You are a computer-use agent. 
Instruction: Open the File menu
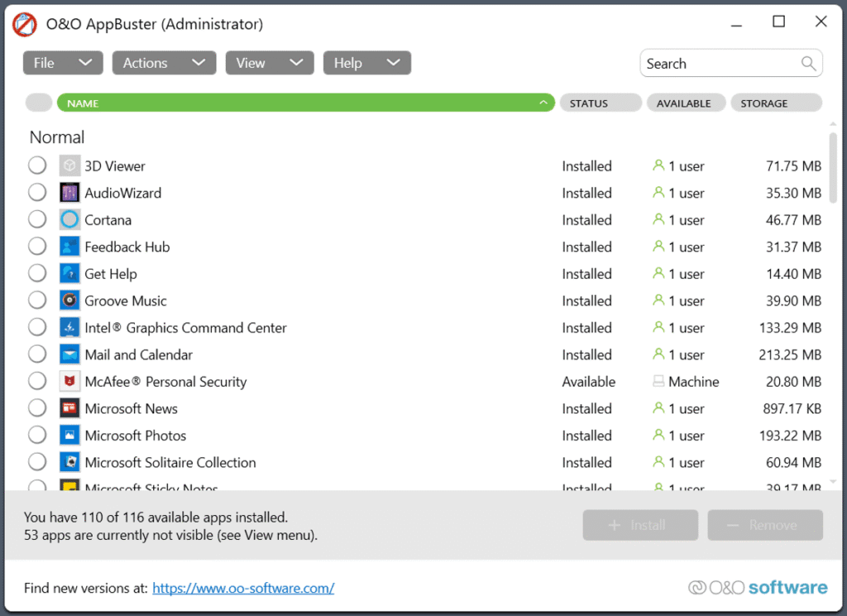62,62
